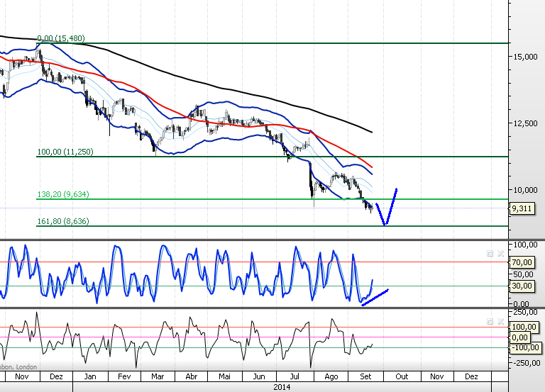Viewport: 545px width, 392px height.
Task: Close the lower CCI indicator panel
Action: click(x=500, y=322)
